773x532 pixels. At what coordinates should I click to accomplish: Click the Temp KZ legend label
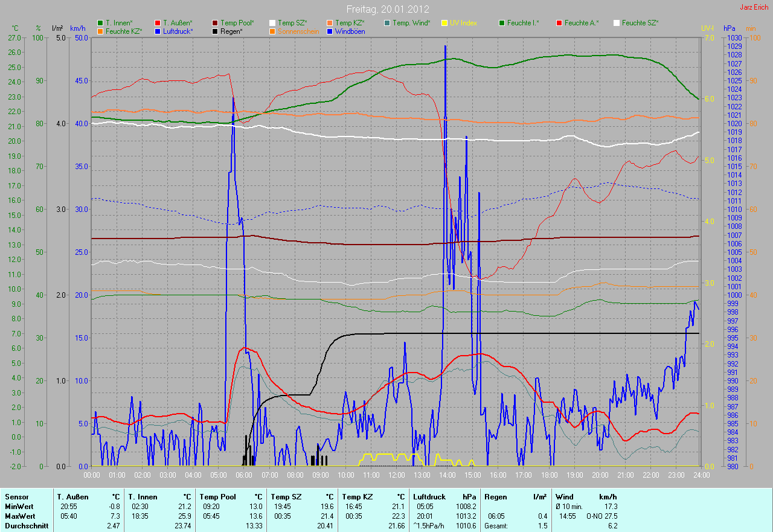pyautogui.click(x=350, y=23)
